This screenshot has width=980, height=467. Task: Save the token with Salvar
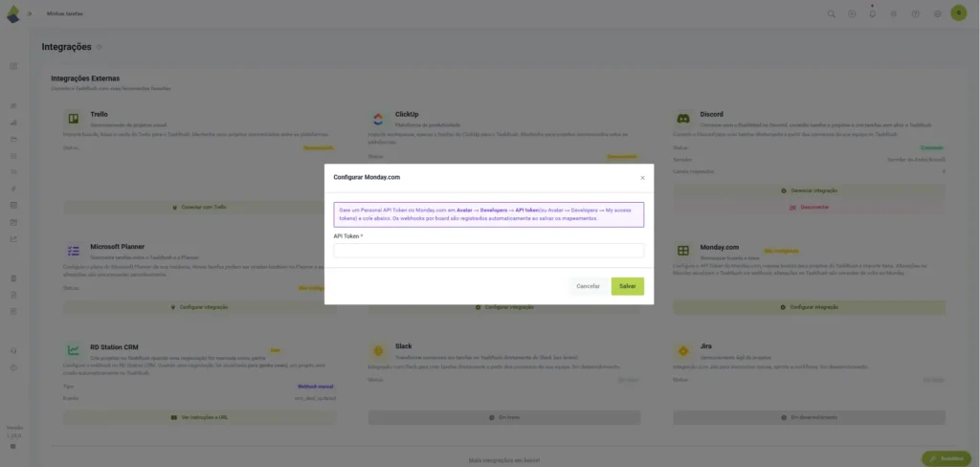click(628, 286)
